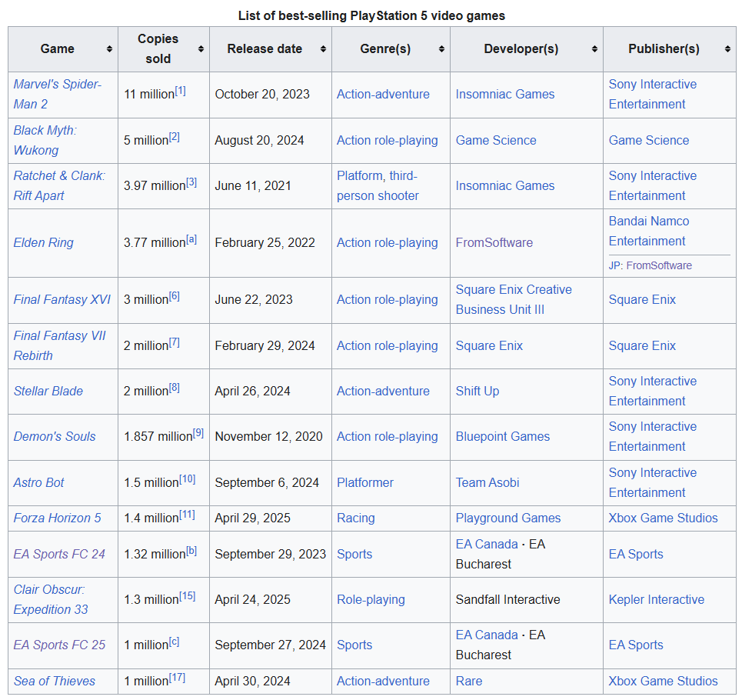Open Action-adventure genre in Spider-Man 2 row

tap(384, 94)
